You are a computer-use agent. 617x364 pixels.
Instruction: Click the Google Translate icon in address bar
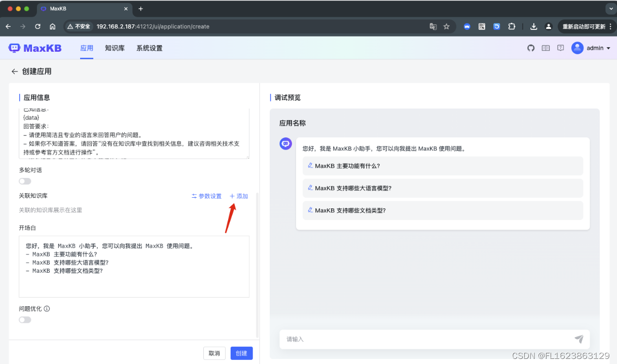click(x=432, y=26)
